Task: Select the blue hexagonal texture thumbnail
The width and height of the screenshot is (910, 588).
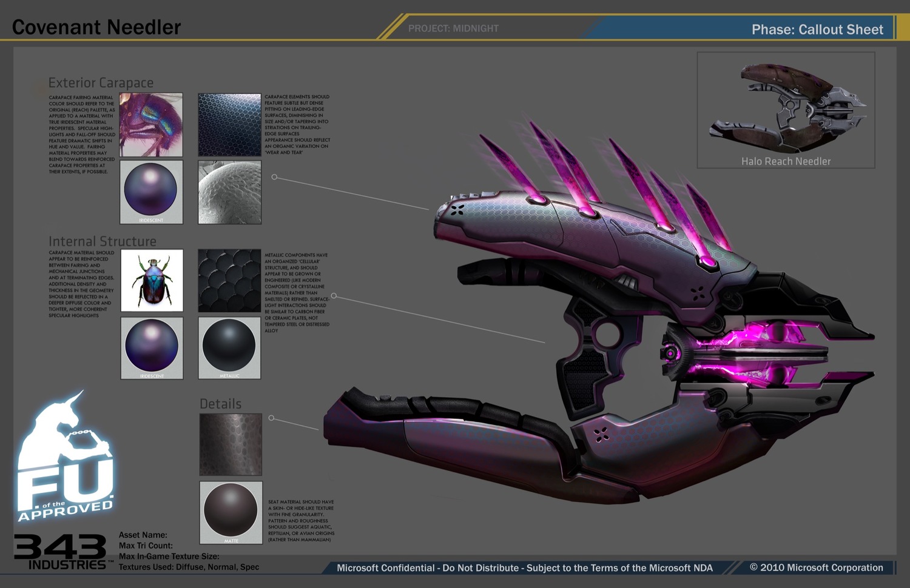Action: click(x=229, y=125)
